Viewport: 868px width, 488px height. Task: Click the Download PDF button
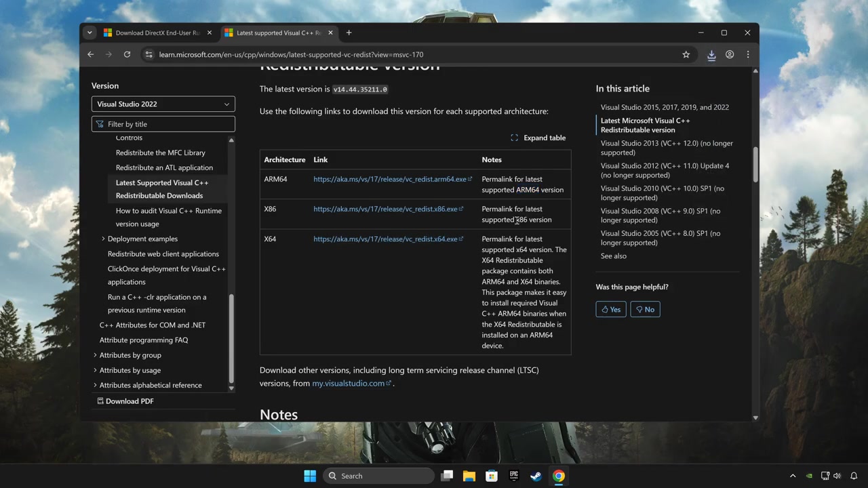tap(125, 401)
